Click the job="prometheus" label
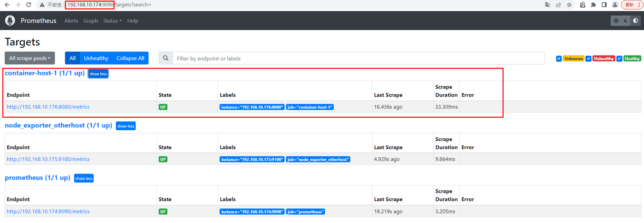The image size is (644, 223). coord(305,211)
